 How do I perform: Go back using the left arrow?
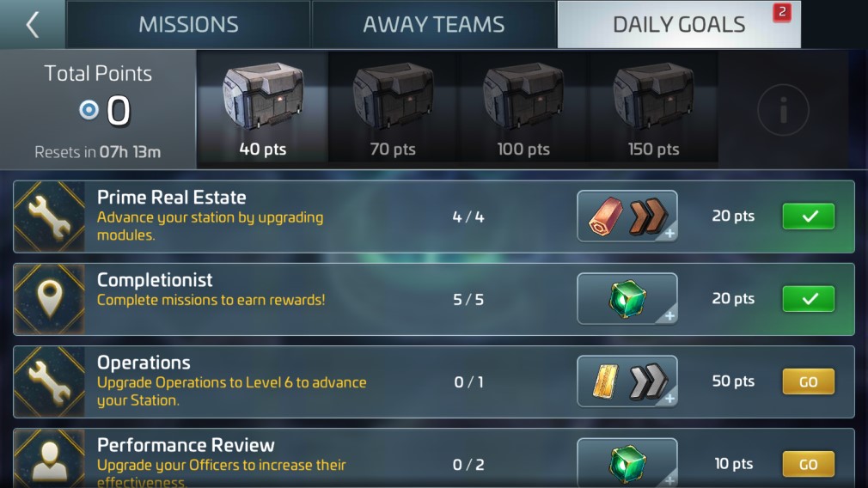coord(33,24)
